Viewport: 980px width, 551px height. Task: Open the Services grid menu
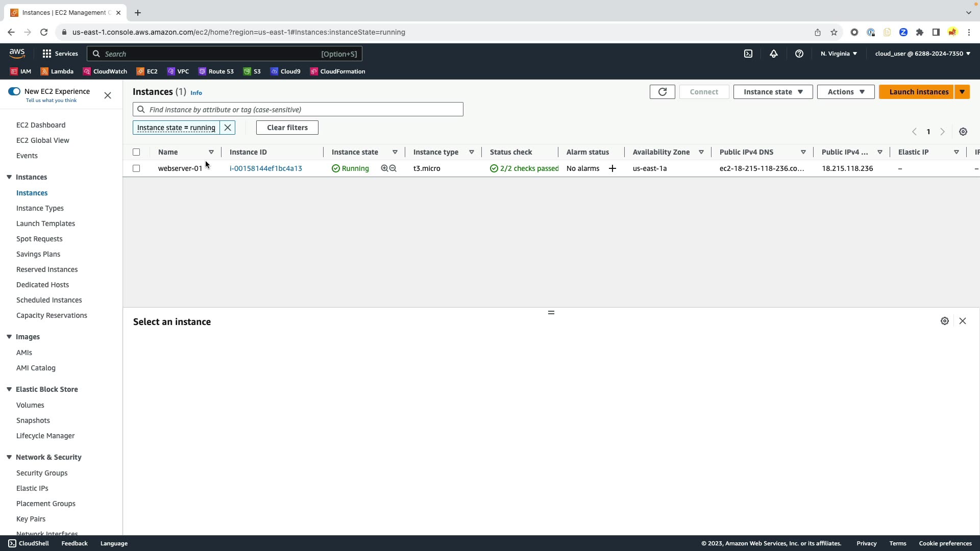click(47, 54)
